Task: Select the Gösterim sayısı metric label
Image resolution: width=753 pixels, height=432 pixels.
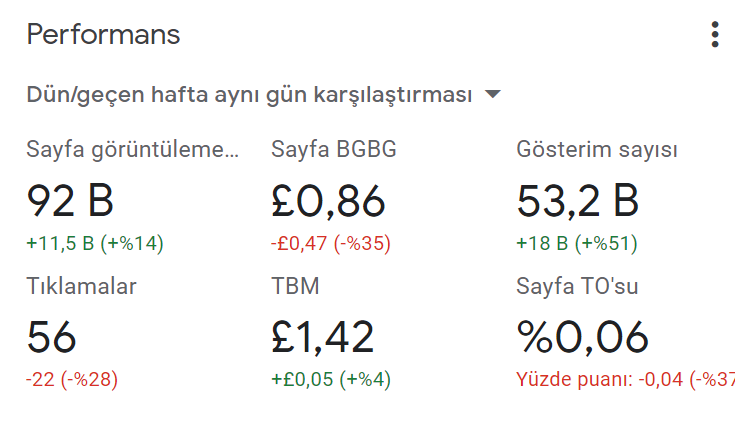Action: 597,149
